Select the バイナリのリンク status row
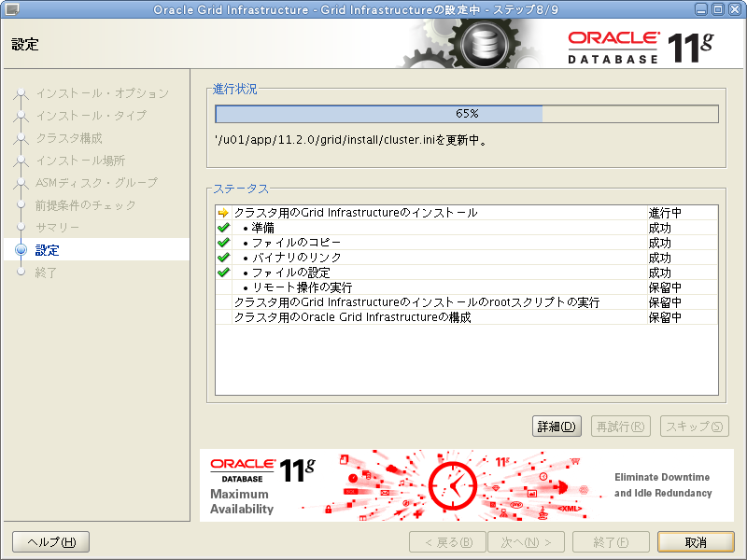This screenshot has width=747, height=560. coord(466,258)
